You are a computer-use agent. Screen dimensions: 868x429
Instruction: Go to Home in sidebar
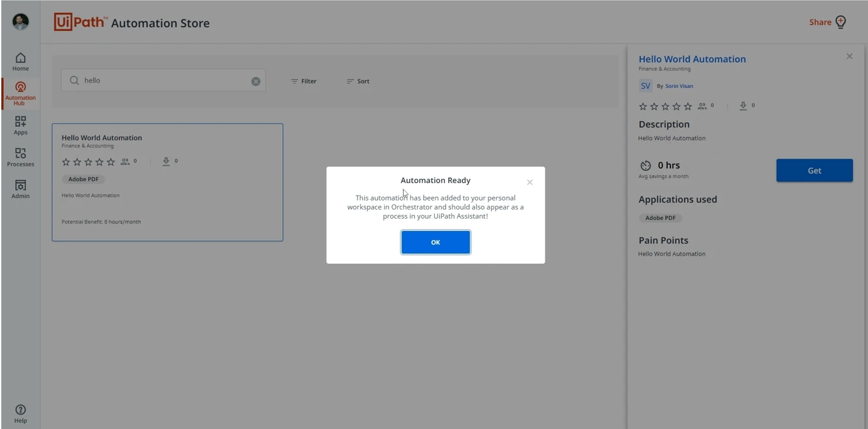pyautogui.click(x=21, y=62)
